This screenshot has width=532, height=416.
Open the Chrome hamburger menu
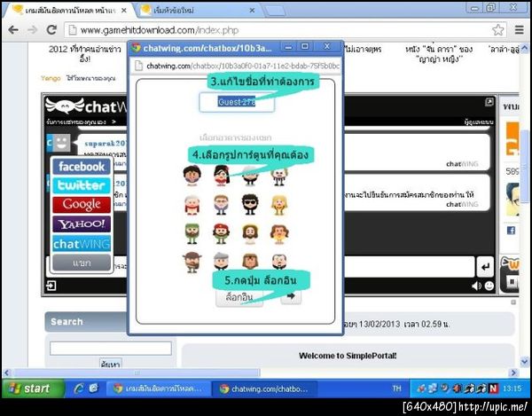click(x=519, y=30)
